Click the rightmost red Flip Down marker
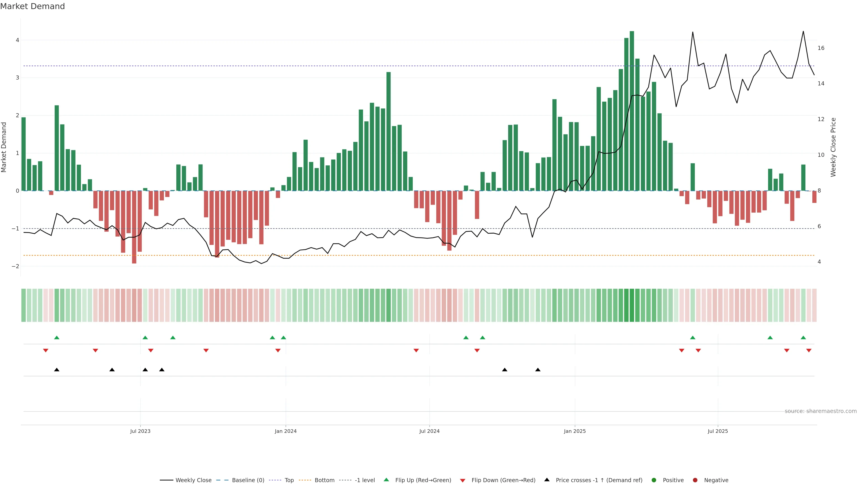 pyautogui.click(x=809, y=351)
